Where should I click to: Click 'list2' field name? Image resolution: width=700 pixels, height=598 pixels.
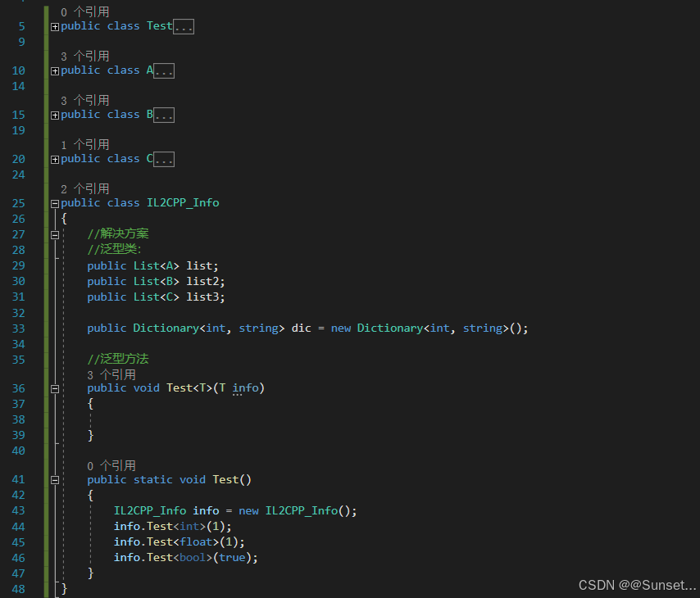point(202,282)
